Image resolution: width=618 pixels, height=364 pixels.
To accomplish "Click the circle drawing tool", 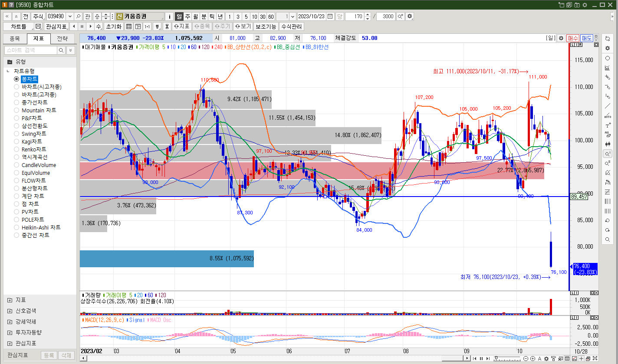I will (607, 58).
